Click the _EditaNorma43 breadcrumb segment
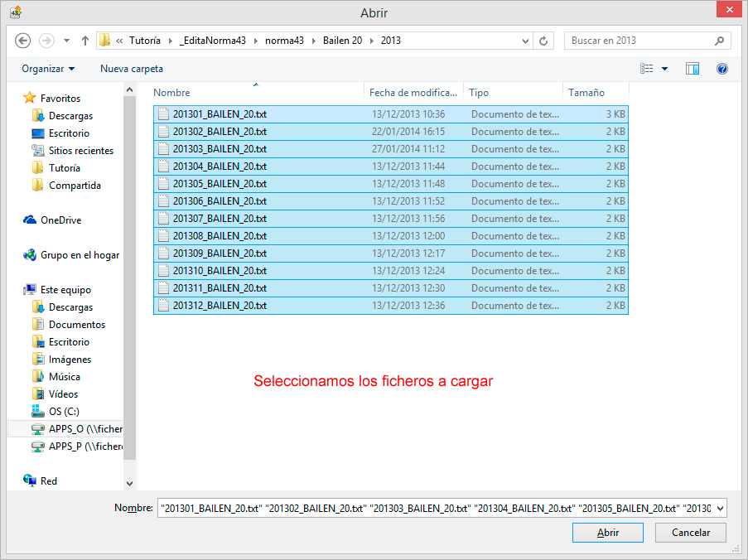748x560 pixels. coord(213,41)
